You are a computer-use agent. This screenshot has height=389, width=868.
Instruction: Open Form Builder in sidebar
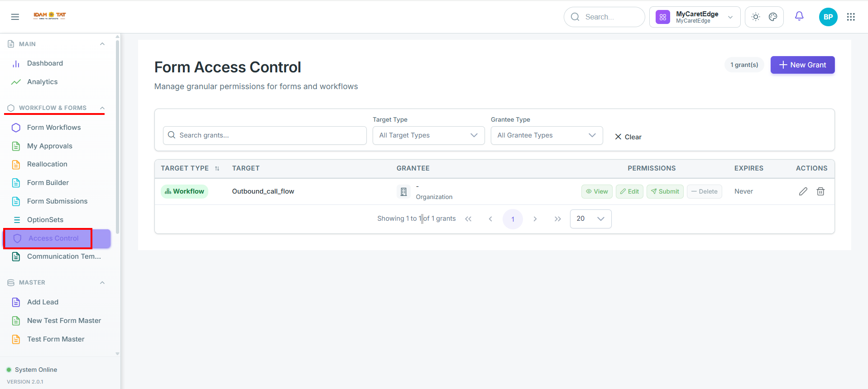[x=48, y=183]
